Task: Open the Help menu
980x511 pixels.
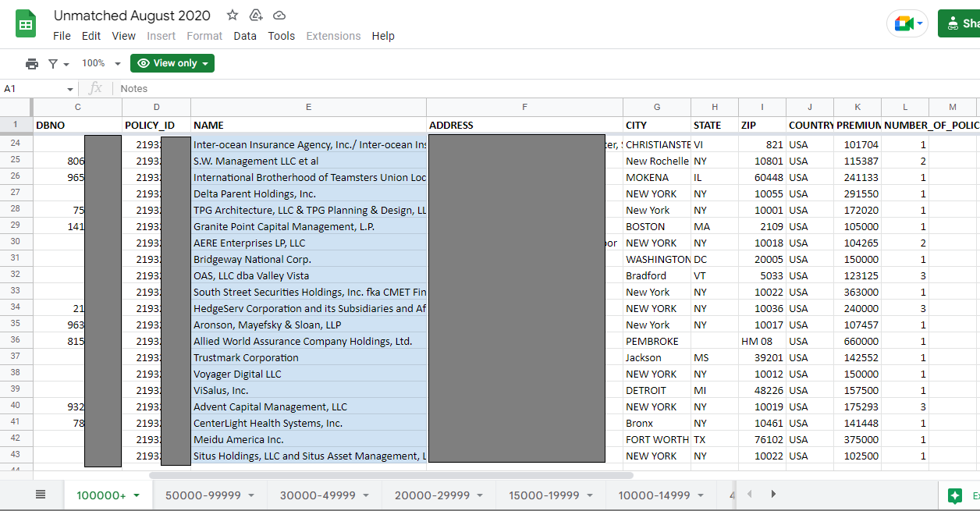Action: (383, 36)
